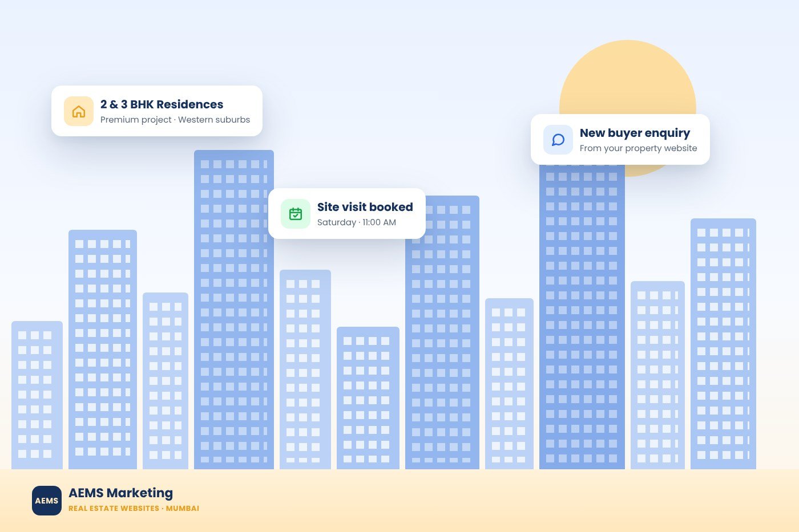Screen dimensions: 799x532
Task: Select the "2 & 3 BHK Residences" title
Action: coord(162,104)
